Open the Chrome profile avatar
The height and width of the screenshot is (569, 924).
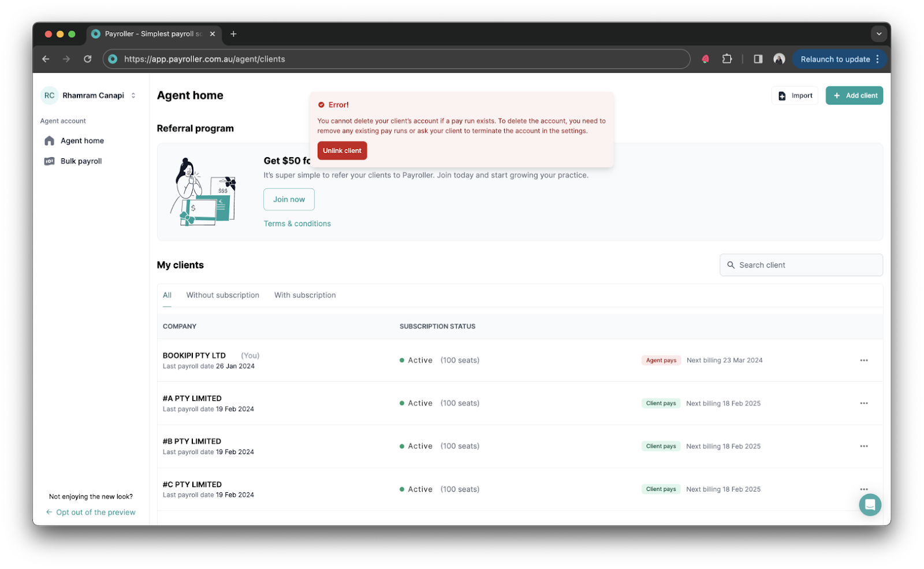pyautogui.click(x=779, y=59)
